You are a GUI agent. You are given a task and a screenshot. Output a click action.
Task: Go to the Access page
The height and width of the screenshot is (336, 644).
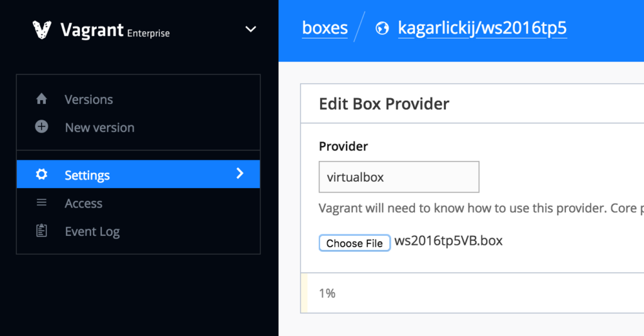83,203
